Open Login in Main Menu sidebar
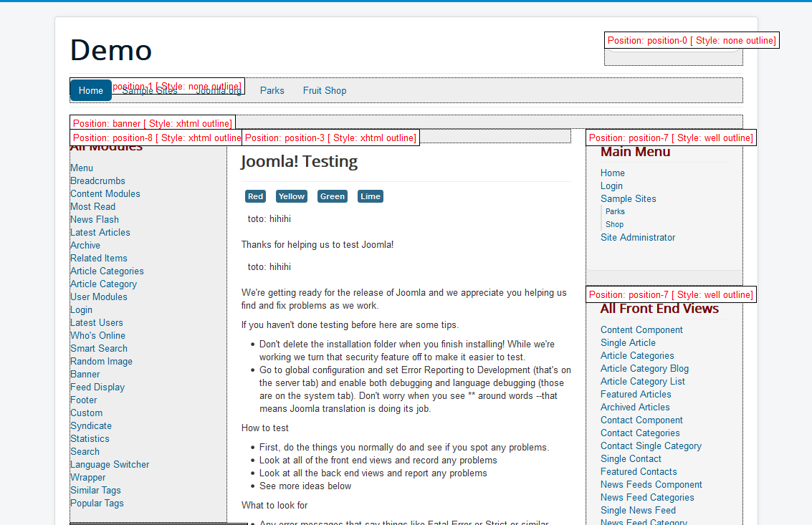This screenshot has width=812, height=525. tap(611, 186)
